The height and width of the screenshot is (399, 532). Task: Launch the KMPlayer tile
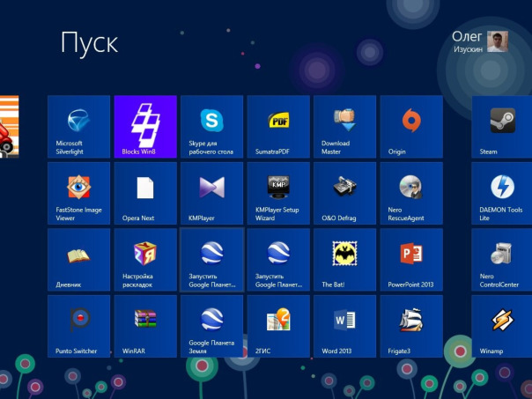[x=211, y=193]
